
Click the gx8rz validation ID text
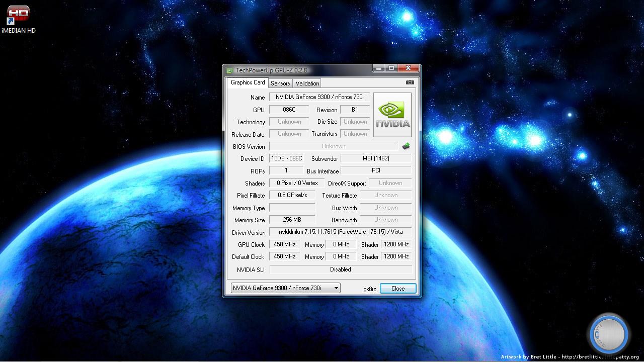click(370, 289)
